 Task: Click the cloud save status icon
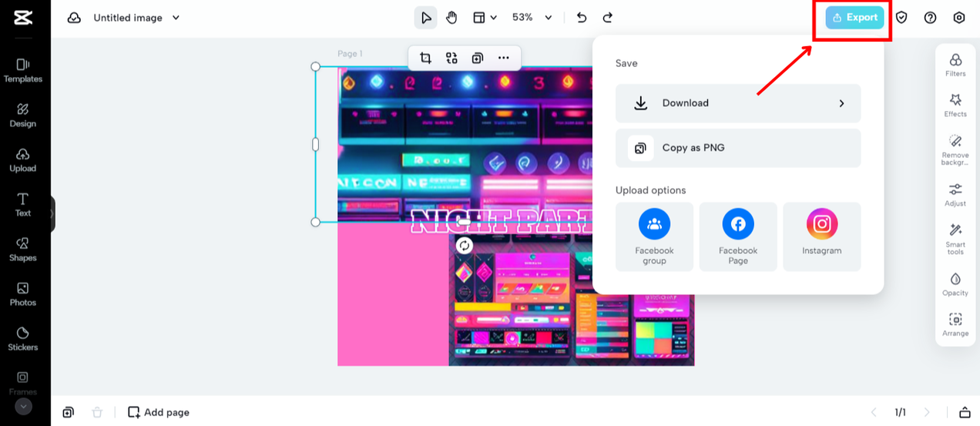point(74,18)
